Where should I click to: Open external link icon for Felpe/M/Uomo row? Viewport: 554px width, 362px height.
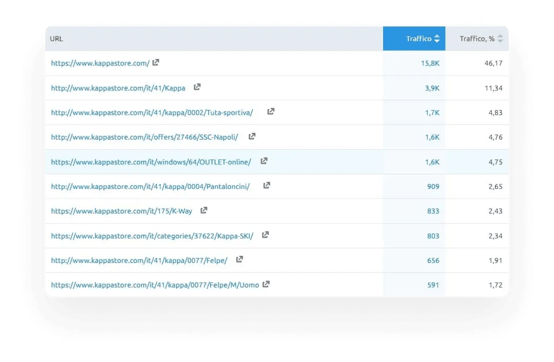coord(266,284)
